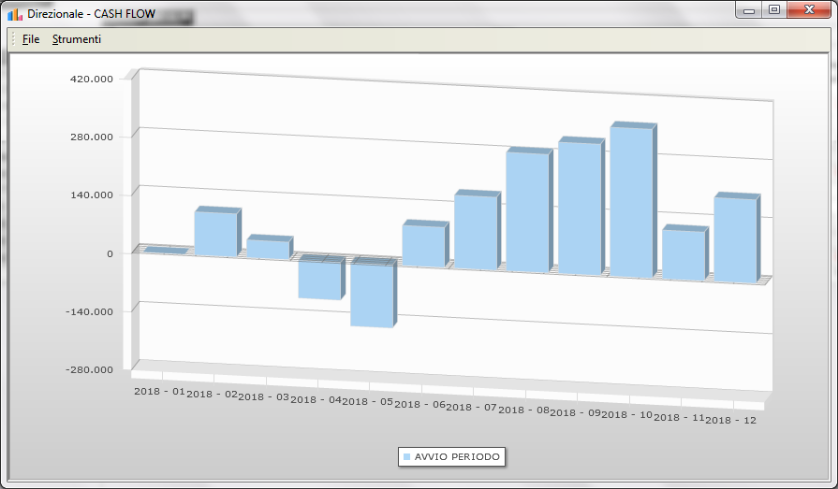Select the negative 2018 - 04 bar
The width and height of the screenshot is (838, 489).
[x=322, y=278]
